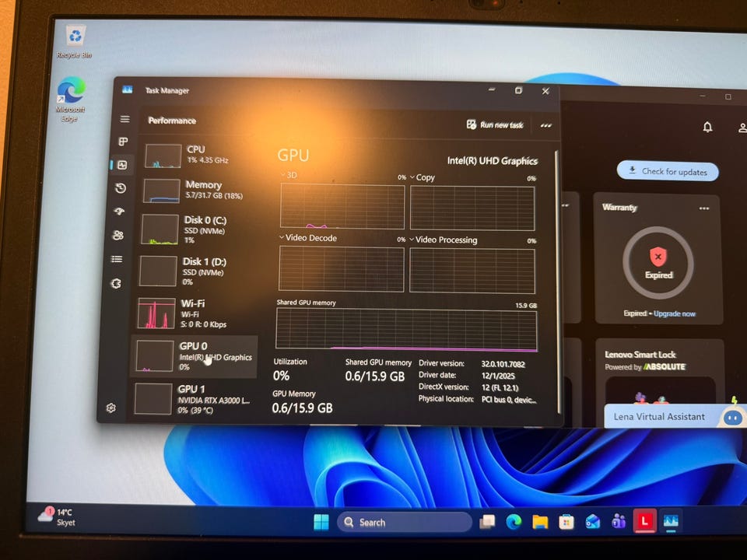Open the Services page icon

[116, 284]
